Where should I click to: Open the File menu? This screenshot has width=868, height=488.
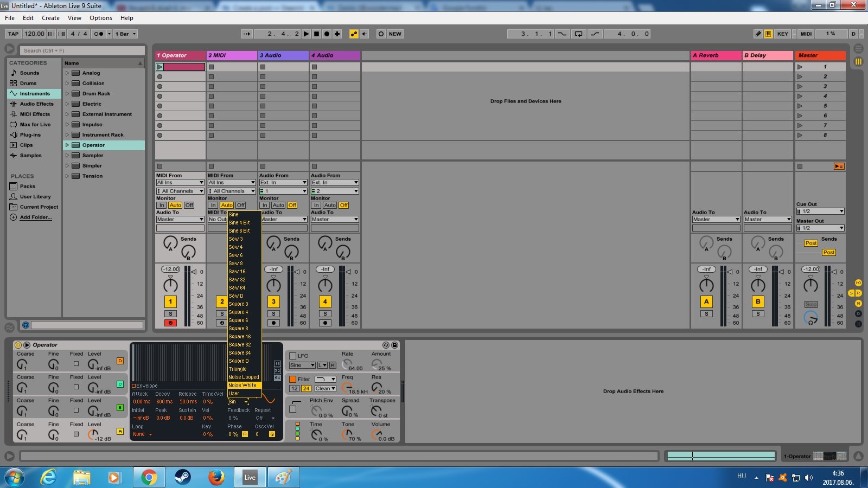(10, 18)
